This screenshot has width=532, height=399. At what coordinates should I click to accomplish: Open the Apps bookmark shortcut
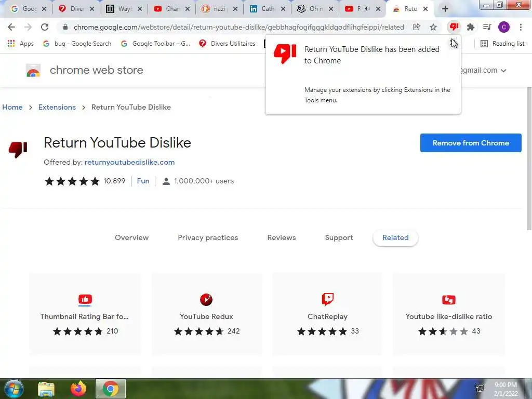point(21,44)
